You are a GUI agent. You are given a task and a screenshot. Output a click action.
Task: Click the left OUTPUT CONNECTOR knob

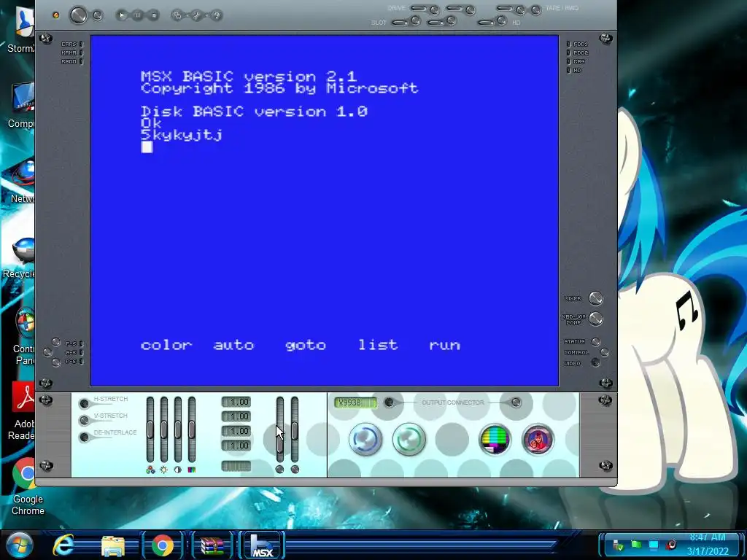click(x=390, y=402)
